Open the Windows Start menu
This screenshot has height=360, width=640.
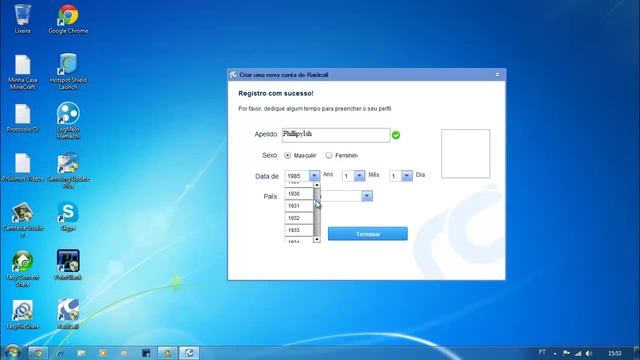pyautogui.click(x=13, y=352)
